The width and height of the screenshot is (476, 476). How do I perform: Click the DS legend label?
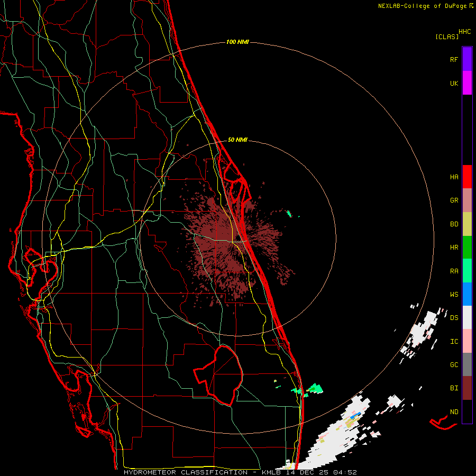pyautogui.click(x=454, y=318)
